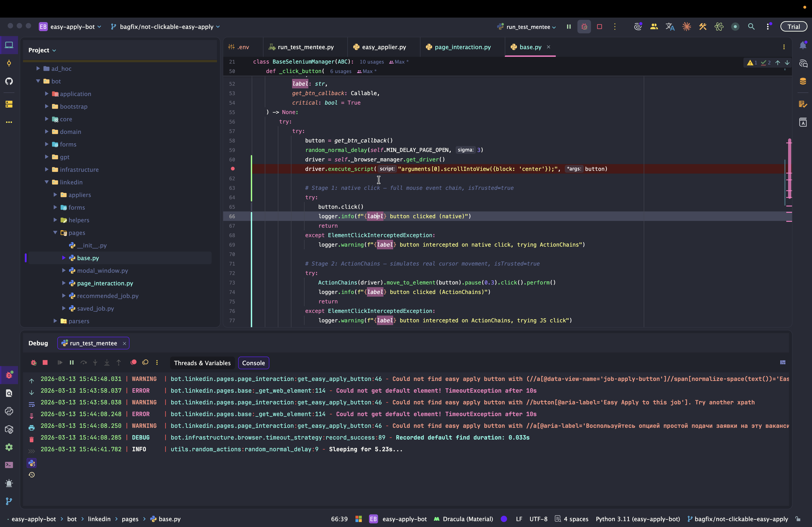This screenshot has height=527, width=812.
Task: Click the Search Everywhere magnifier icon
Action: click(751, 27)
